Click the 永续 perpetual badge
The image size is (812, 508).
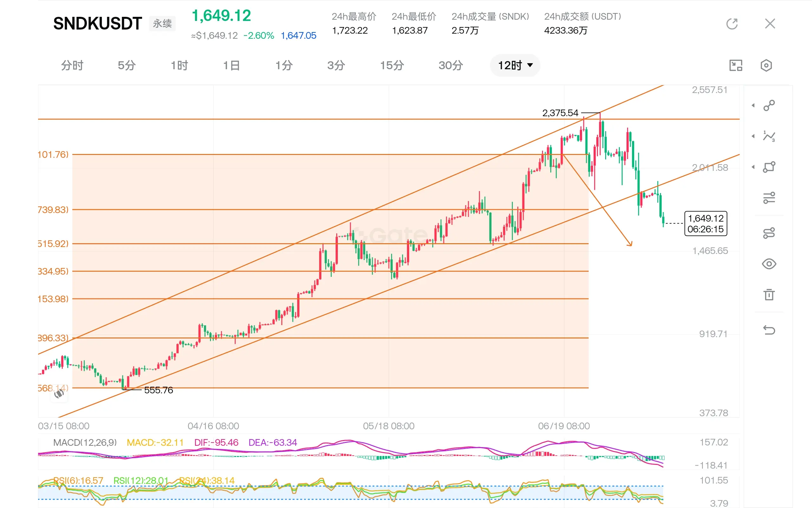pos(162,23)
